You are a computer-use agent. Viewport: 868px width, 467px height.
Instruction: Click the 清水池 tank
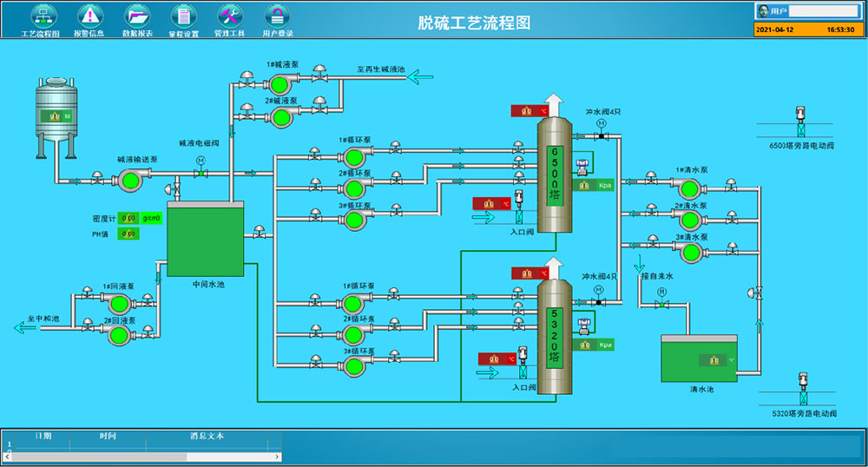coord(699,358)
